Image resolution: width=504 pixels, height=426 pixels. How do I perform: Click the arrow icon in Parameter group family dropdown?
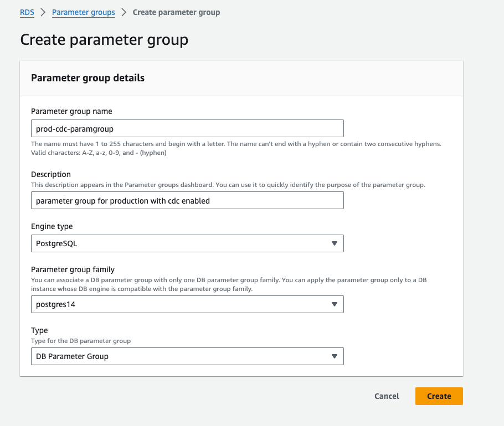tap(334, 304)
